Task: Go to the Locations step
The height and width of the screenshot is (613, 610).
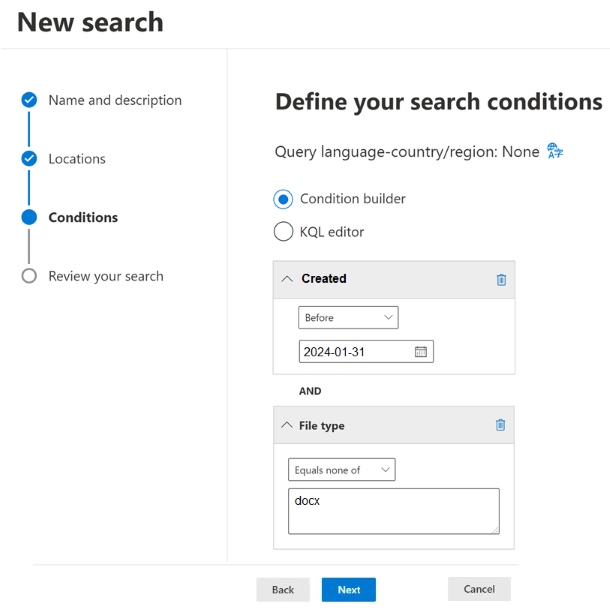Action: point(77,159)
